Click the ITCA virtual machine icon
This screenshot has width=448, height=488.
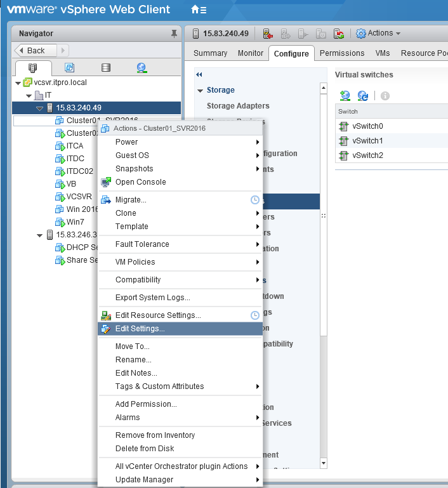click(60, 146)
